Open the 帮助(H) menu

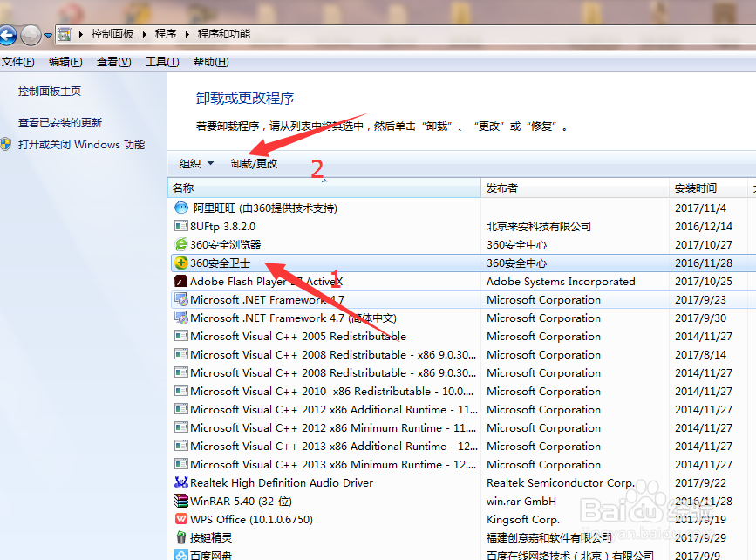pyautogui.click(x=211, y=62)
